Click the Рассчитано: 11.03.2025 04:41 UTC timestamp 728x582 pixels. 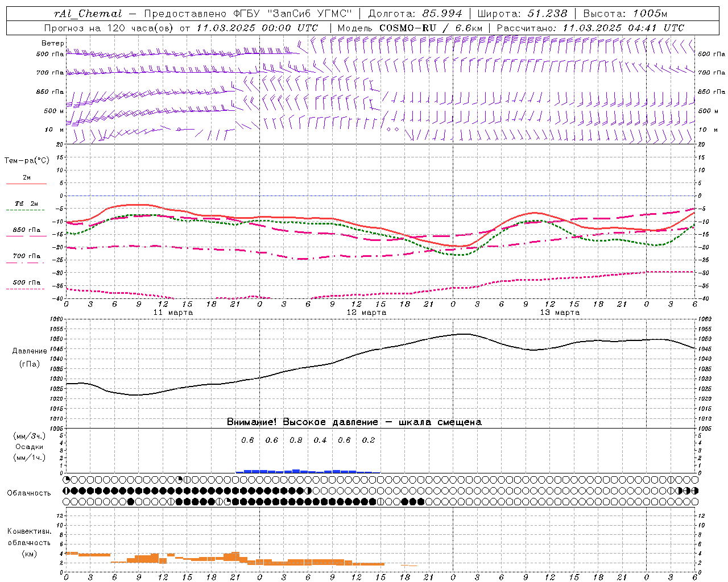pyautogui.click(x=590, y=28)
